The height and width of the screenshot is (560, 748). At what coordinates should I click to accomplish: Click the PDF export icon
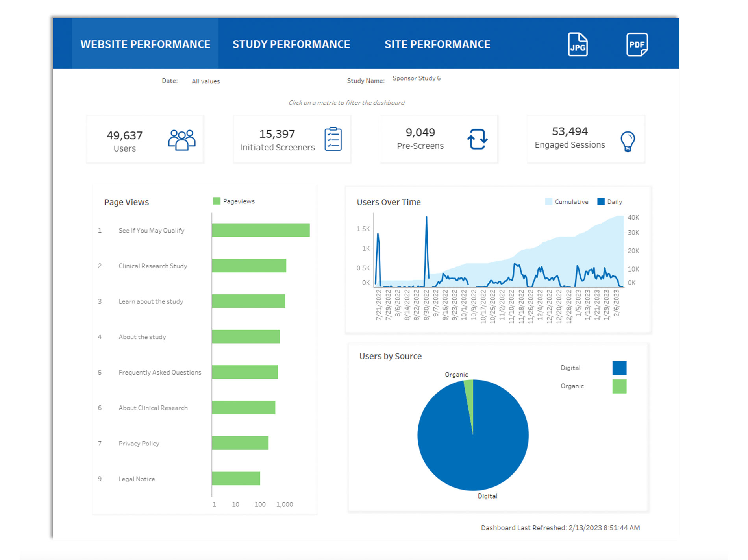point(637,44)
